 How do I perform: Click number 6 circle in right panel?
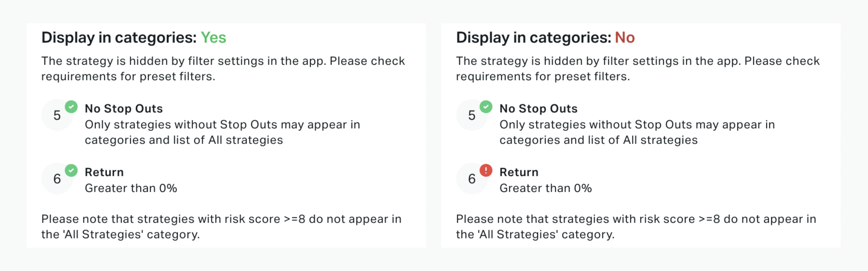tap(472, 179)
